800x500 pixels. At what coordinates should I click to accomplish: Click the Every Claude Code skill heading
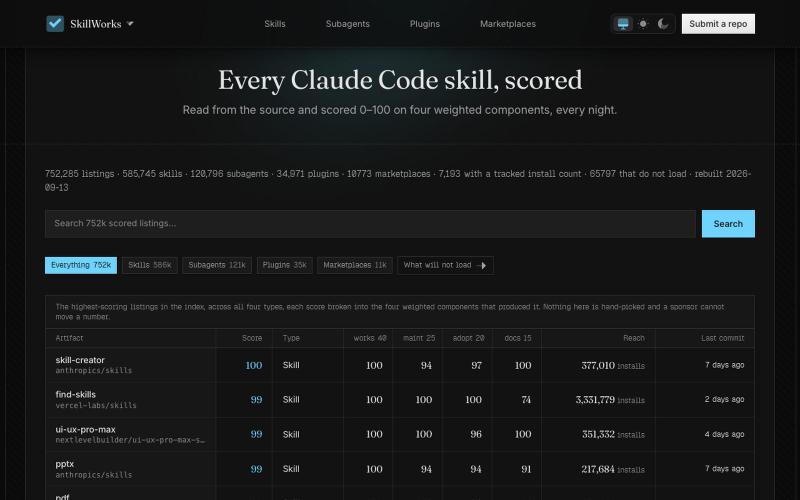[400, 80]
